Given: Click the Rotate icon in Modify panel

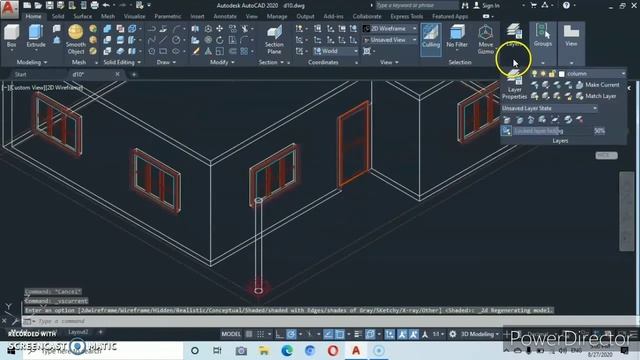Looking at the screenshot, I should click(x=220, y=40).
